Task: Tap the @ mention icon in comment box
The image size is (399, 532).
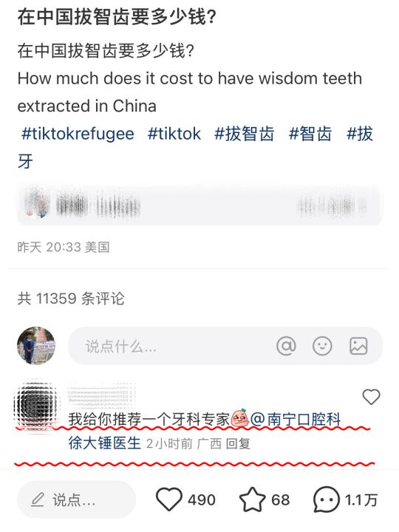Action: pos(286,346)
